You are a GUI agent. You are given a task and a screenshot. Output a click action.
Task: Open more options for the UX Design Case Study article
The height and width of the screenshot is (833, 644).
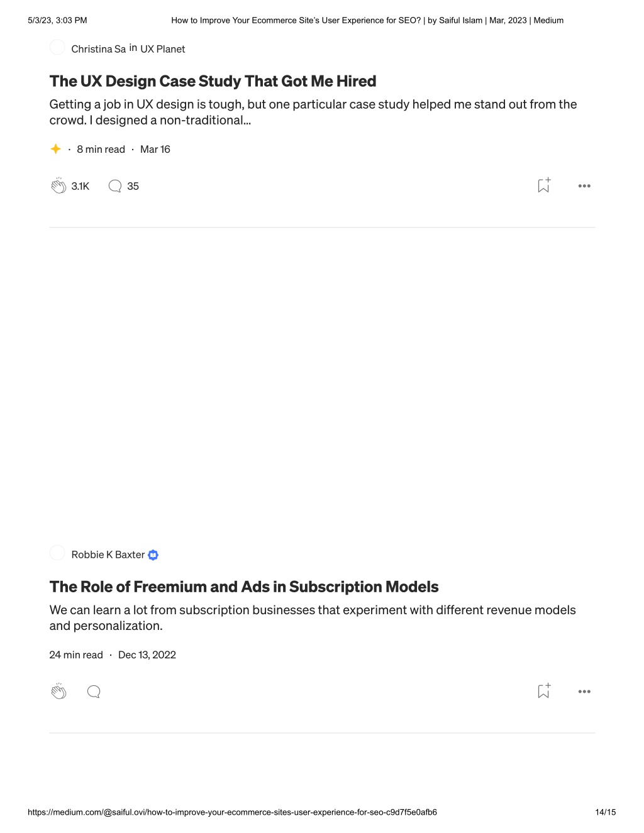[584, 186]
